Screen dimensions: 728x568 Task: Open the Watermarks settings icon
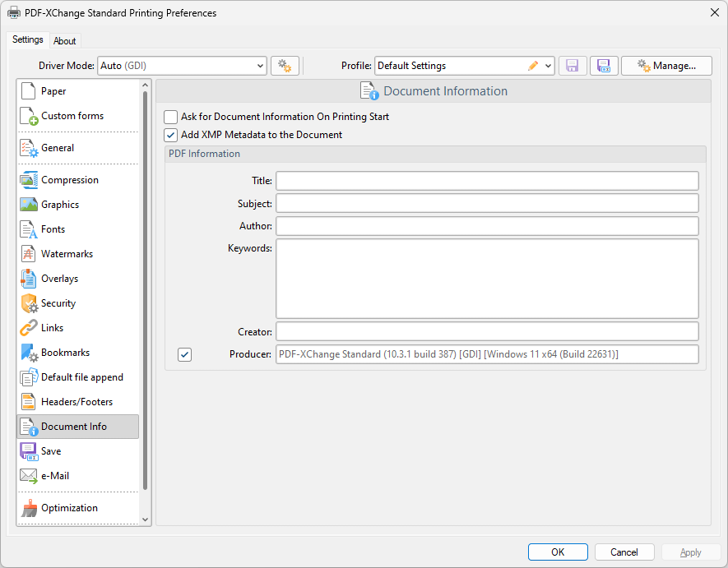(x=27, y=253)
